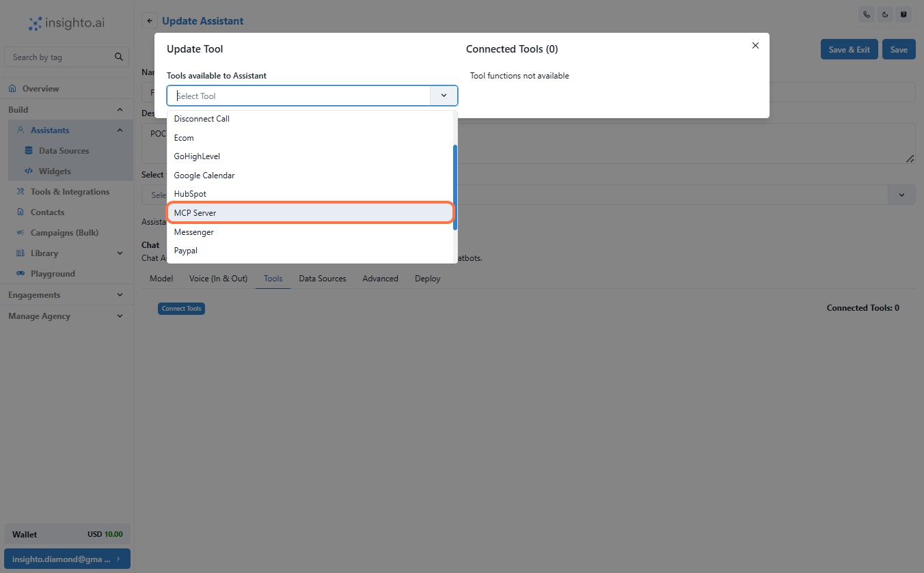Open the insighto.diamond account menu
Screen dimensions: 924x573
(67, 559)
